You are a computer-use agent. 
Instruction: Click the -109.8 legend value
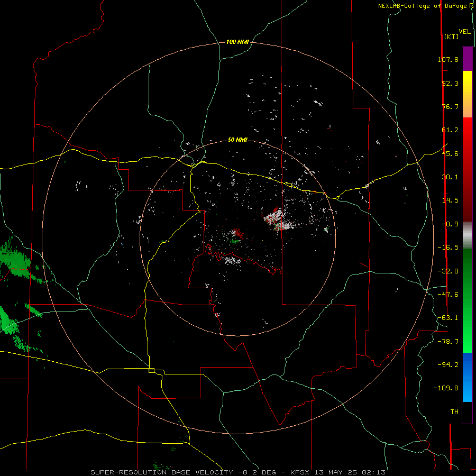coord(446,388)
